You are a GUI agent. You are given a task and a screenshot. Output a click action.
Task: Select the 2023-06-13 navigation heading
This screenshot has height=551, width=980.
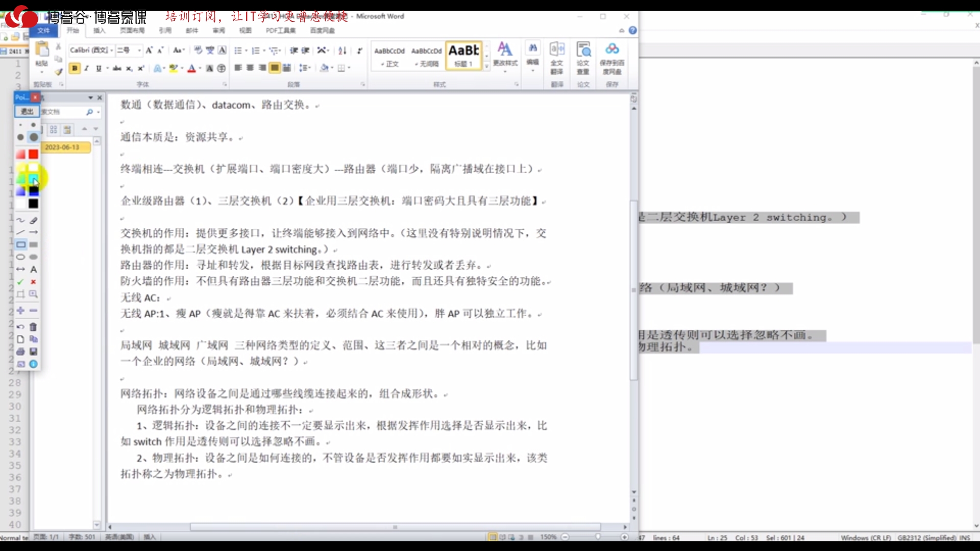click(66, 147)
